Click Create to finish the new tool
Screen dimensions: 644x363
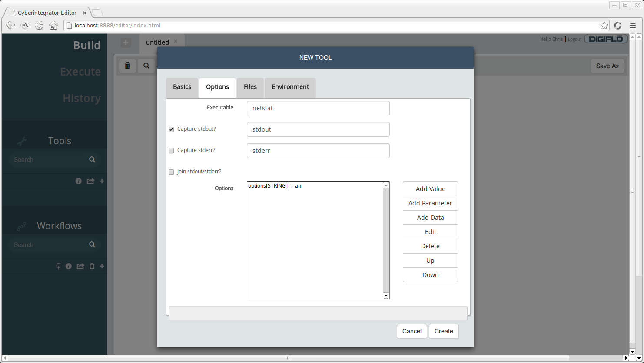444,331
